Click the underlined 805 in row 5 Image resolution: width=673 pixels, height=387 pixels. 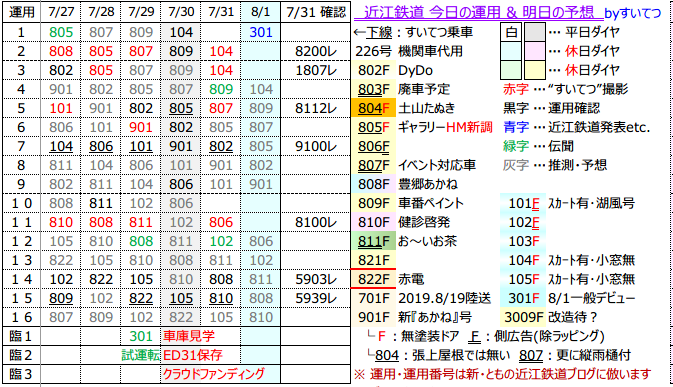tap(181, 108)
